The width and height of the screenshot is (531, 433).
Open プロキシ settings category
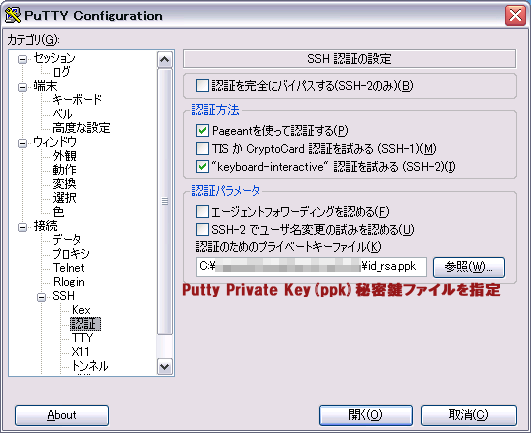pos(71,254)
